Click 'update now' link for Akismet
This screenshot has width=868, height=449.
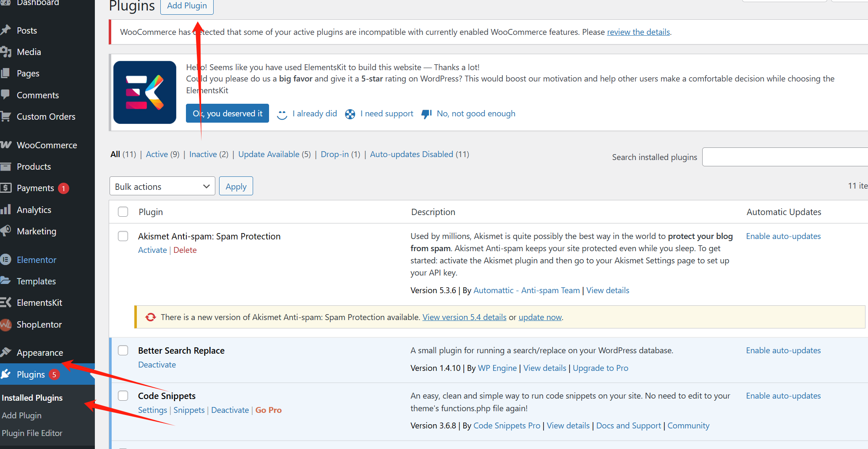click(x=540, y=317)
